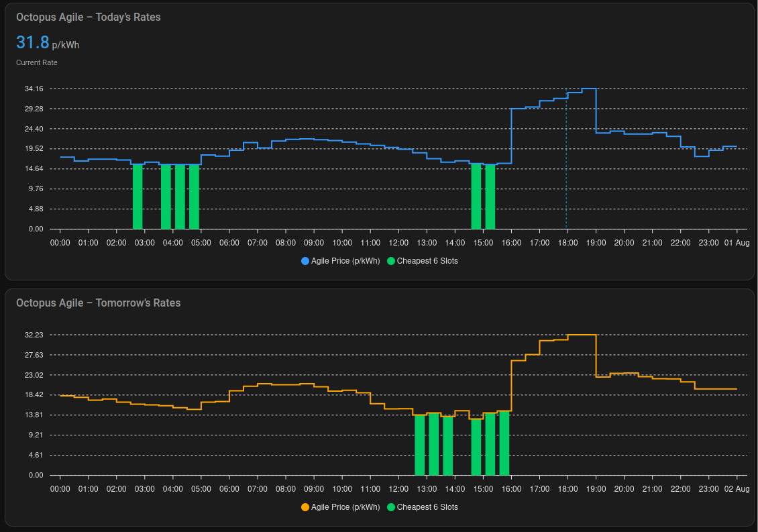Toggle Cheapest 6 Slots in today's legend
The width and height of the screenshot is (758, 532).
(427, 261)
